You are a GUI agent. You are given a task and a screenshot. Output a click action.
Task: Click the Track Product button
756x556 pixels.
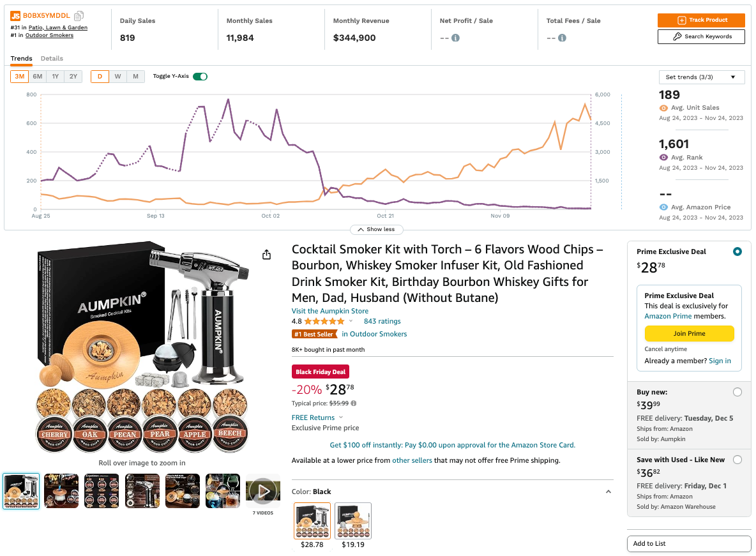tap(701, 20)
